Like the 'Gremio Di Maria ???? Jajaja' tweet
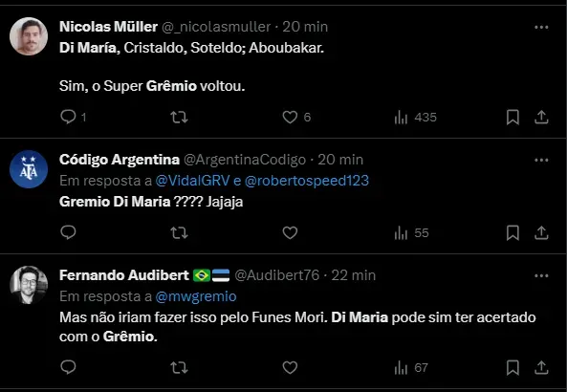Viewport: 567px width, 392px height. 290,233
